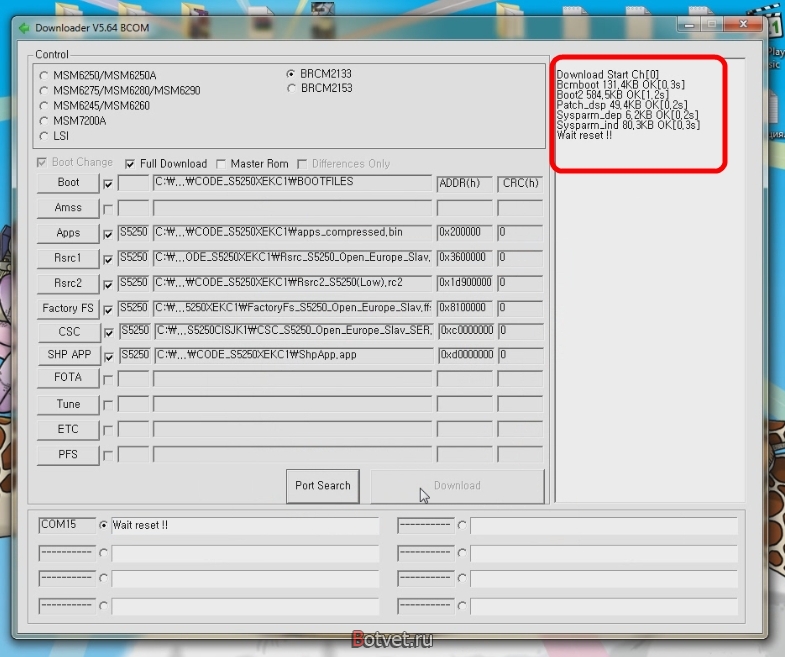
Task: Enable the Master Rom checkbox
Action: [x=221, y=164]
